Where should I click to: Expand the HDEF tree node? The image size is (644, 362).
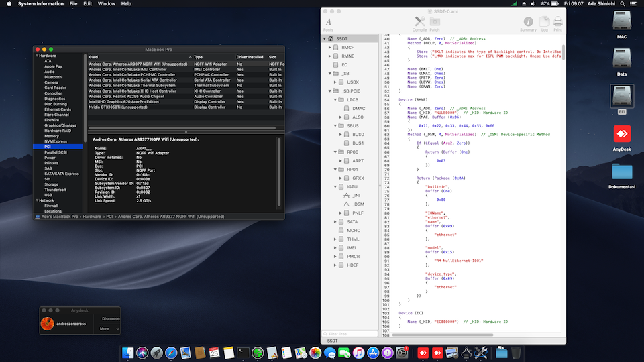click(x=335, y=265)
